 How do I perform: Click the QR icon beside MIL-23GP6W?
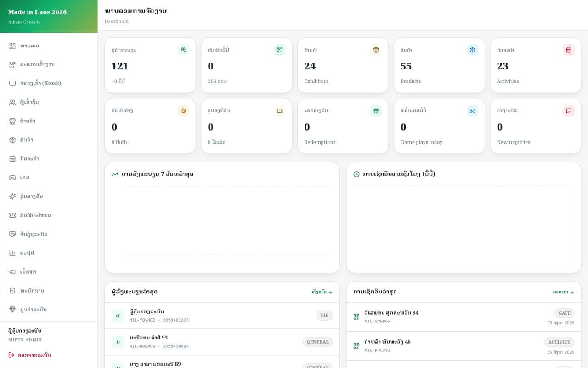(356, 317)
